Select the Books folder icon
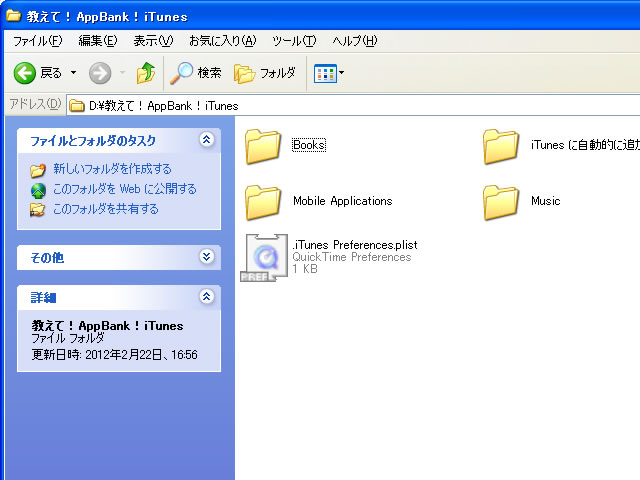The height and width of the screenshot is (480, 640). click(x=263, y=147)
